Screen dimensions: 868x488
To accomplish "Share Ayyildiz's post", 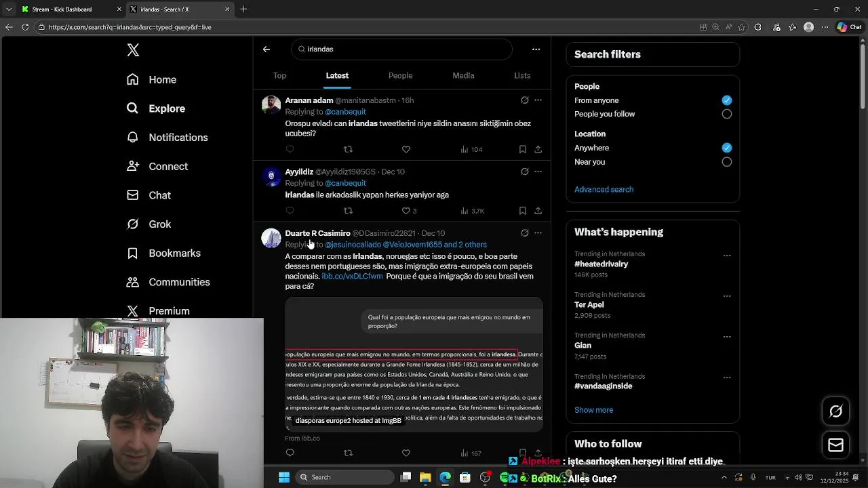I will click(538, 211).
